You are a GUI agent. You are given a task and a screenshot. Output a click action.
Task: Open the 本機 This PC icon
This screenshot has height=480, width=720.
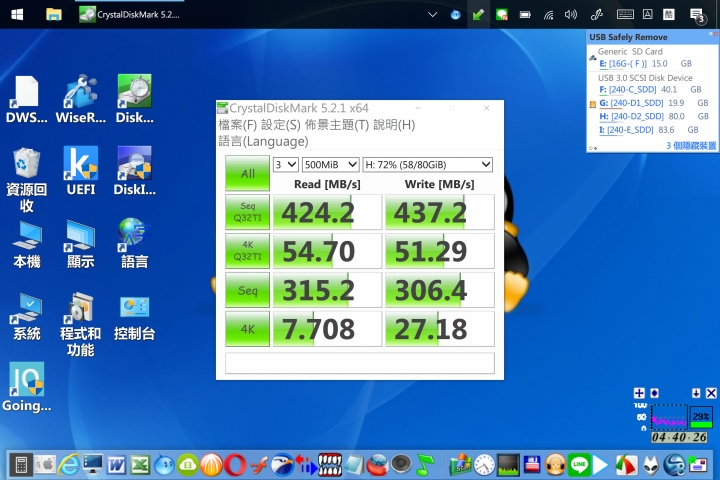[x=27, y=243]
